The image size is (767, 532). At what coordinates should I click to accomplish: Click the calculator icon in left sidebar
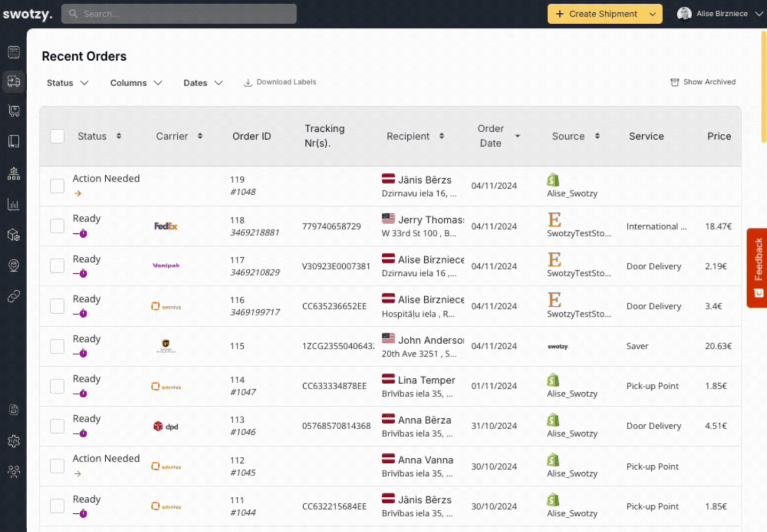[14, 52]
